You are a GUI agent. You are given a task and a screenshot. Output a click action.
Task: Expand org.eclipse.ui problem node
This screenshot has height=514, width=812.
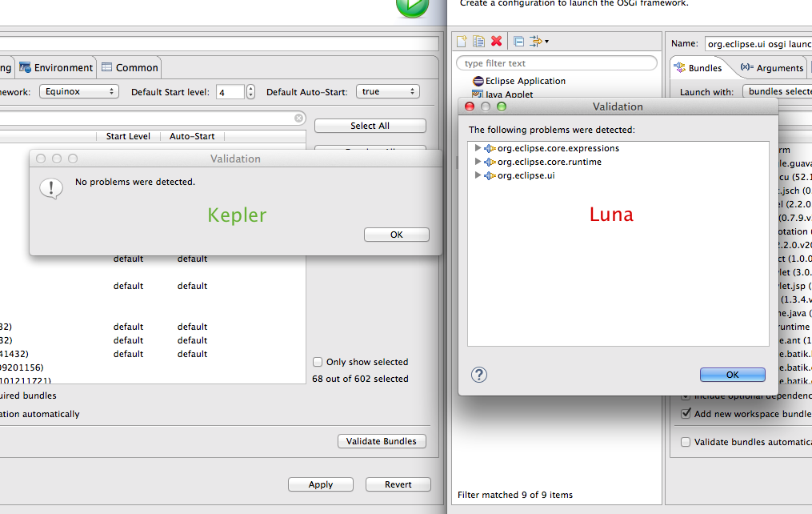coord(478,175)
